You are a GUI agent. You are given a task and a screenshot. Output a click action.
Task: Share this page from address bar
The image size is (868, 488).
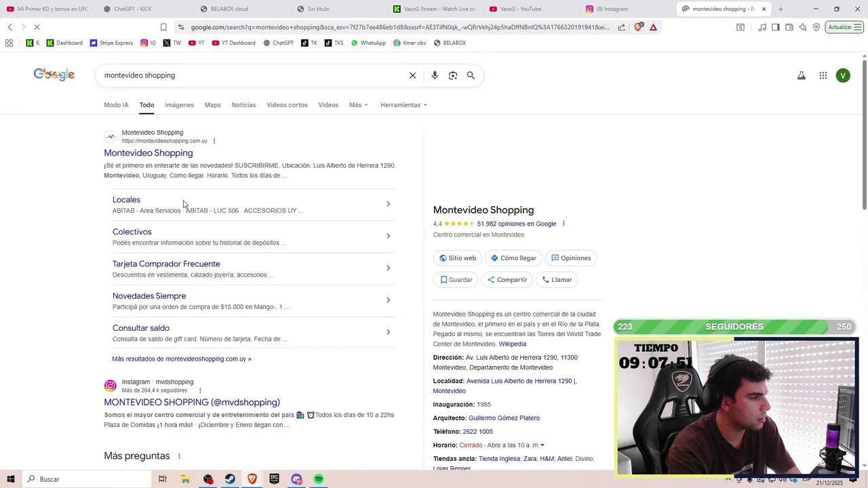coord(621,27)
